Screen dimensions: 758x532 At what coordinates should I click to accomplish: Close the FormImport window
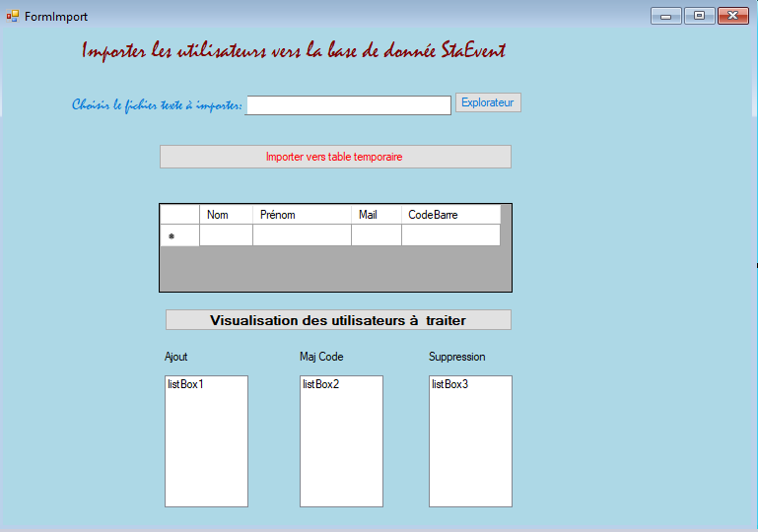732,16
